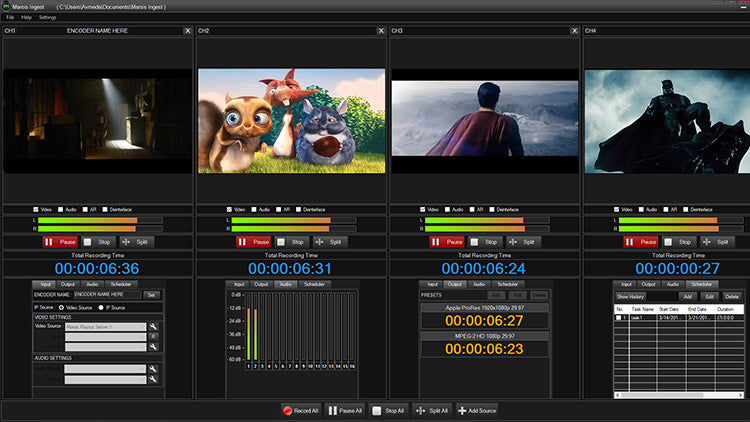Close the CH1 encoder panel
This screenshot has width=750, height=422.
point(187,31)
